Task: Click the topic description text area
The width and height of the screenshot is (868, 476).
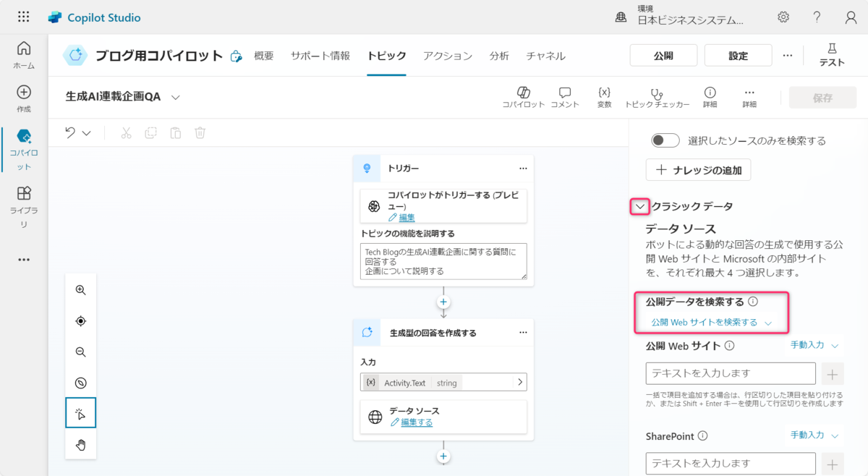Action: pos(443,261)
